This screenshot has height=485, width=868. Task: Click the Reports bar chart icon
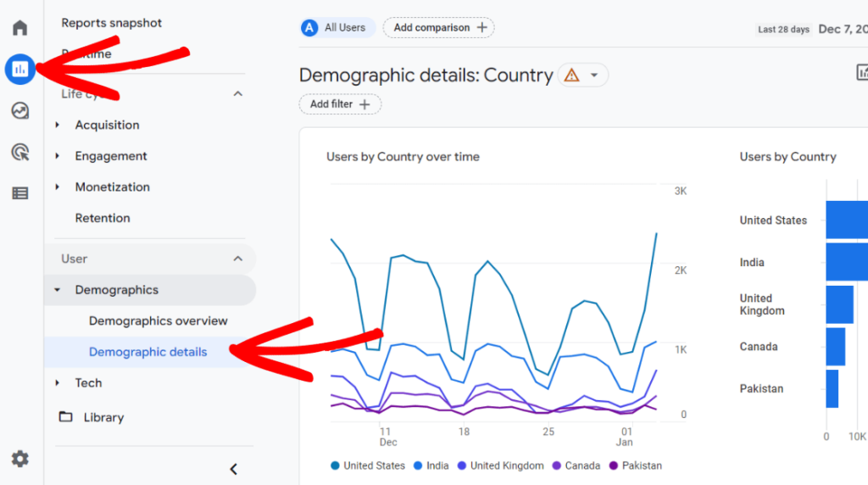tap(19, 69)
